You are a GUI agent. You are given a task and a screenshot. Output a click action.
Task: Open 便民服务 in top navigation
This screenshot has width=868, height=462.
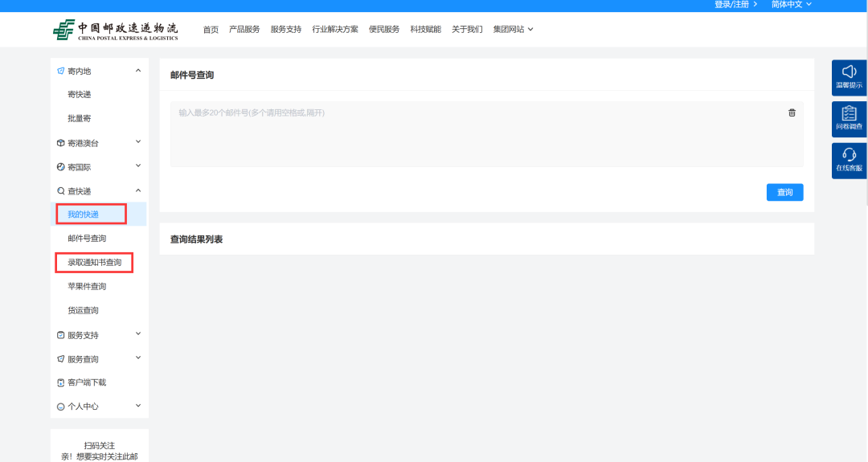(384, 29)
